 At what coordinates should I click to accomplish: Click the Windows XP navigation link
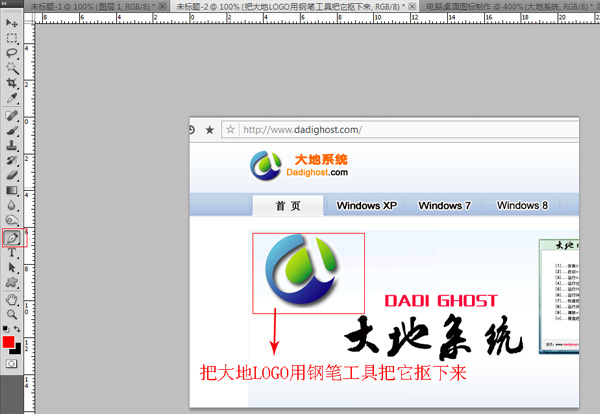pos(366,205)
